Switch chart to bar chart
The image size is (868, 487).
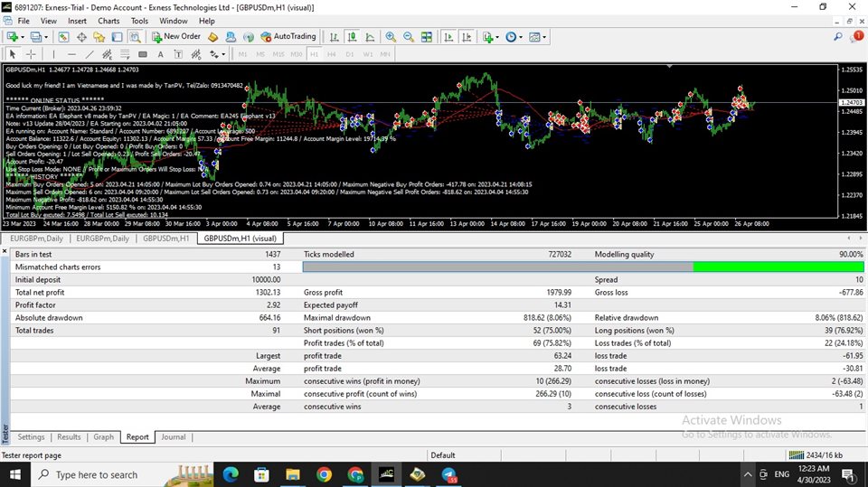pos(334,37)
